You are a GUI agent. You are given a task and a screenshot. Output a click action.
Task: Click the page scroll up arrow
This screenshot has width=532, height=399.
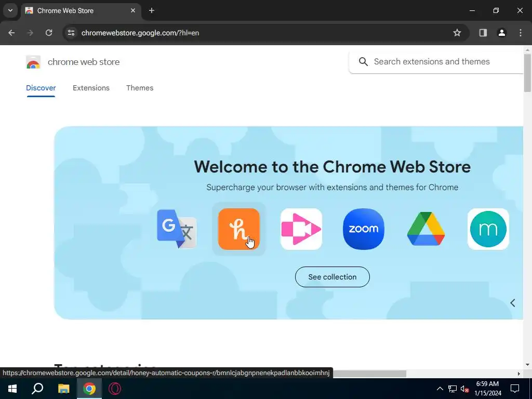[x=527, y=50]
